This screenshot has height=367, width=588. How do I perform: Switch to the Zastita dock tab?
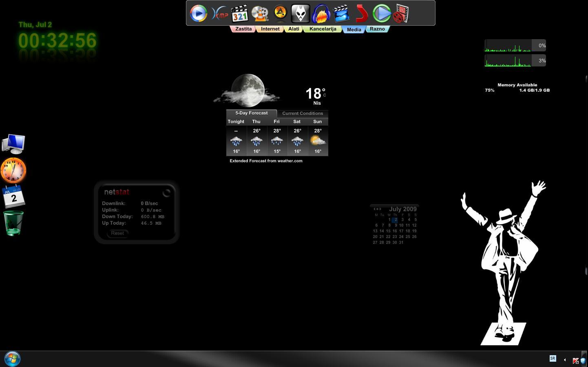tap(243, 29)
